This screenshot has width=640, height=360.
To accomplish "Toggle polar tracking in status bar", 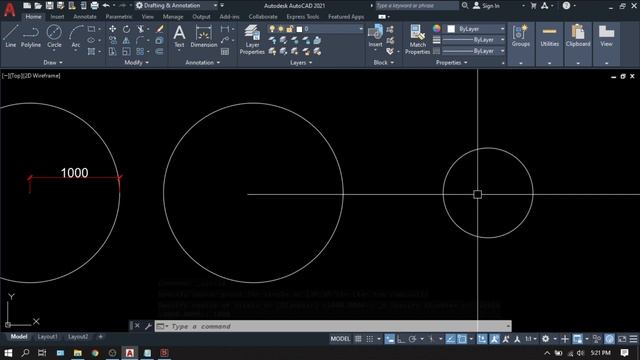I will pos(413,339).
